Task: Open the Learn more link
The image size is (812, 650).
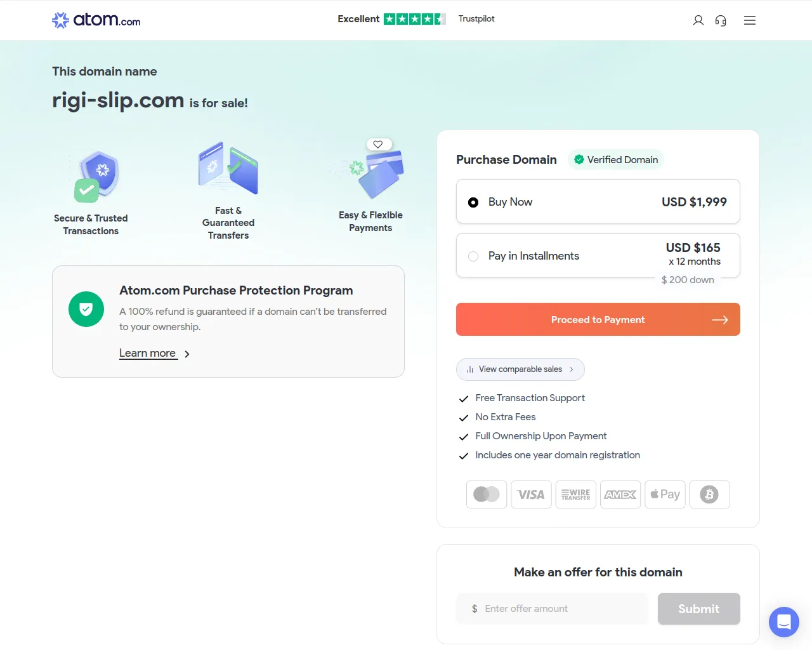Action: coord(148,353)
